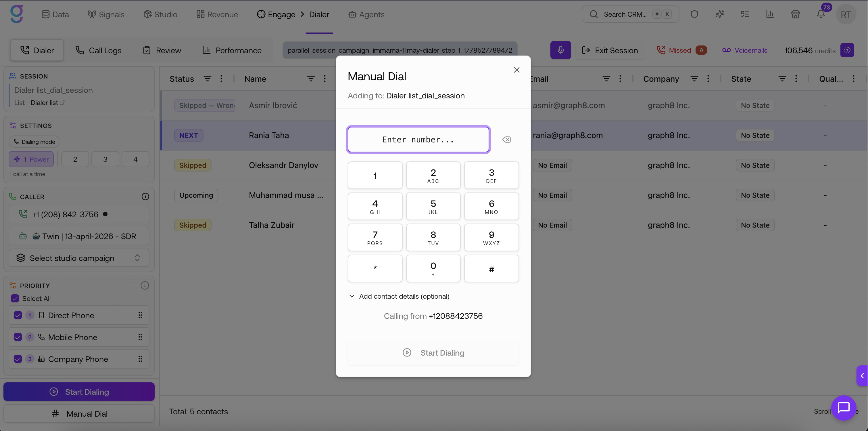Screen dimensions: 868x431
Task: Toggle the purple microphone button
Action: [560, 50]
